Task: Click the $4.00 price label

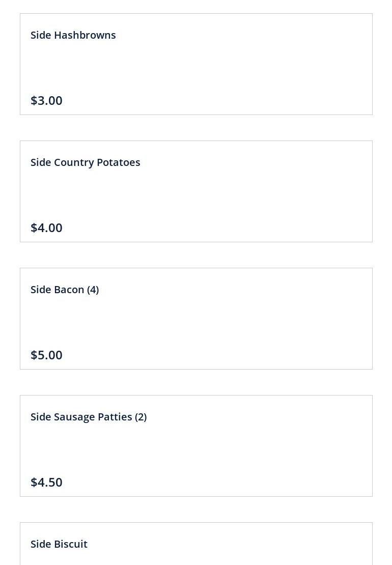Action: coord(46,228)
